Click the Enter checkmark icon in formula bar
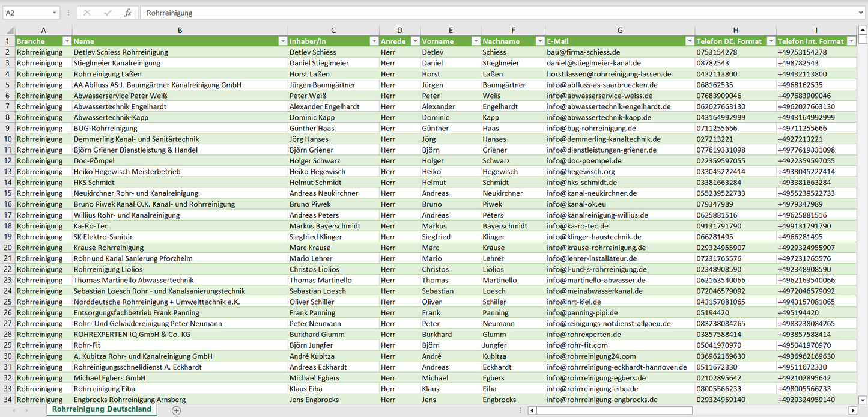Image resolution: width=868 pixels, height=417 pixels. click(x=108, y=13)
